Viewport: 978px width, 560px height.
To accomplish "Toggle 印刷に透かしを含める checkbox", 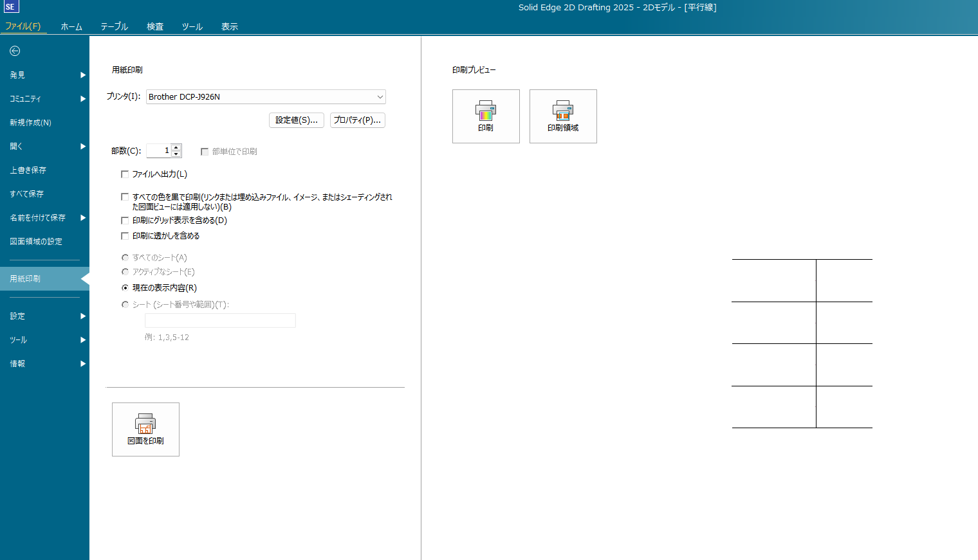I will click(125, 236).
